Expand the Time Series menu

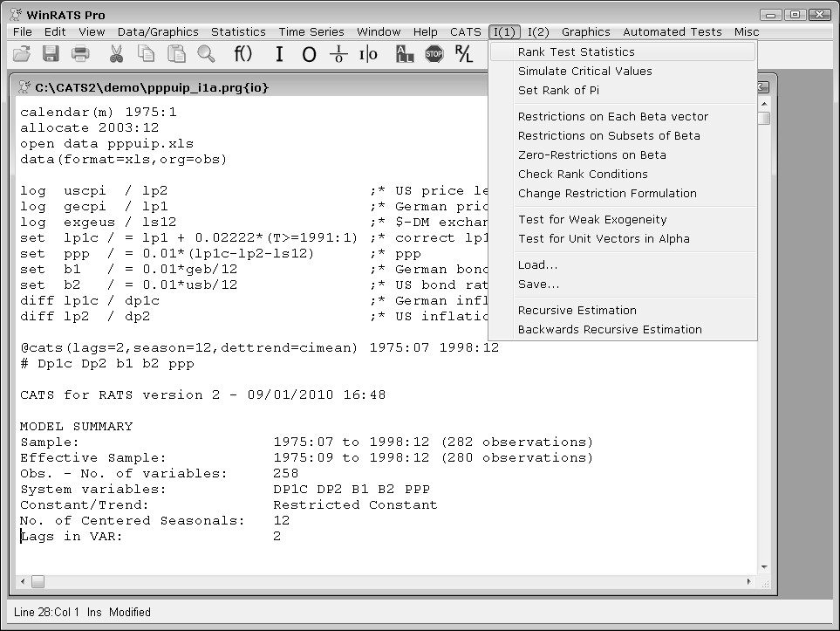pyautogui.click(x=311, y=32)
